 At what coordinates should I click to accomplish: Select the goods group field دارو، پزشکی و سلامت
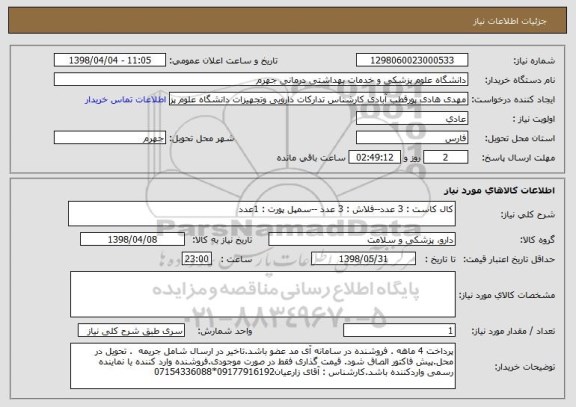[x=362, y=239]
